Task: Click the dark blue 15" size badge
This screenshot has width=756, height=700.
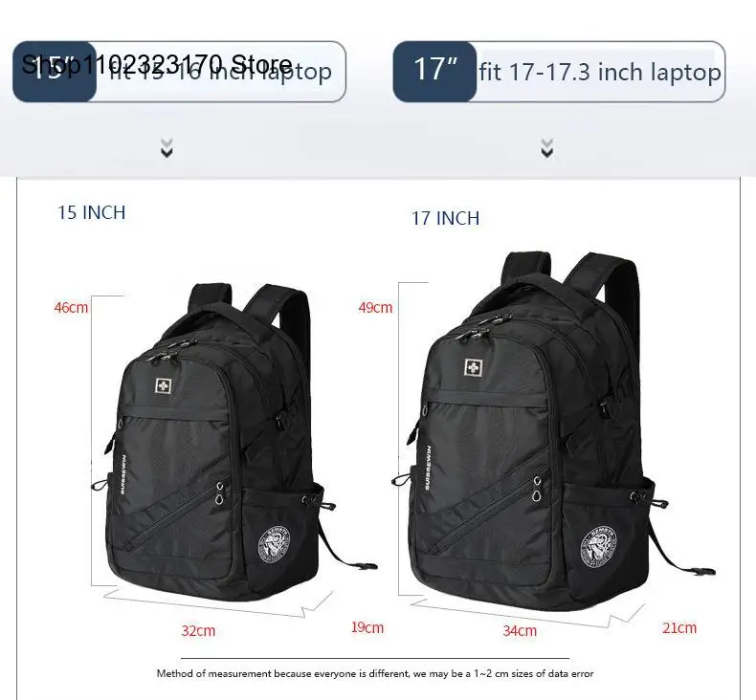Action: 55,72
